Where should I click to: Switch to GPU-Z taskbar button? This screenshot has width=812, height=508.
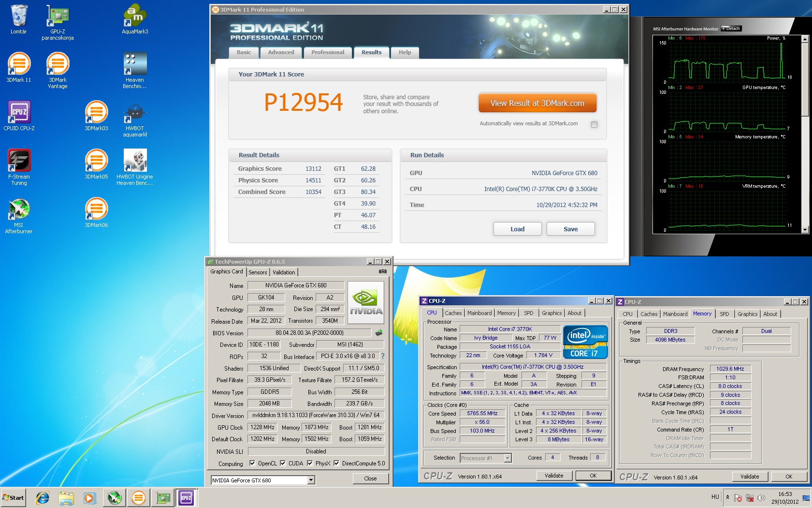click(163, 497)
